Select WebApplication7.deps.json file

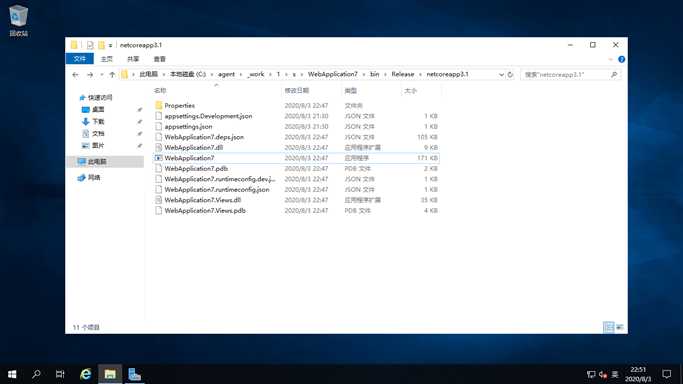tap(204, 137)
